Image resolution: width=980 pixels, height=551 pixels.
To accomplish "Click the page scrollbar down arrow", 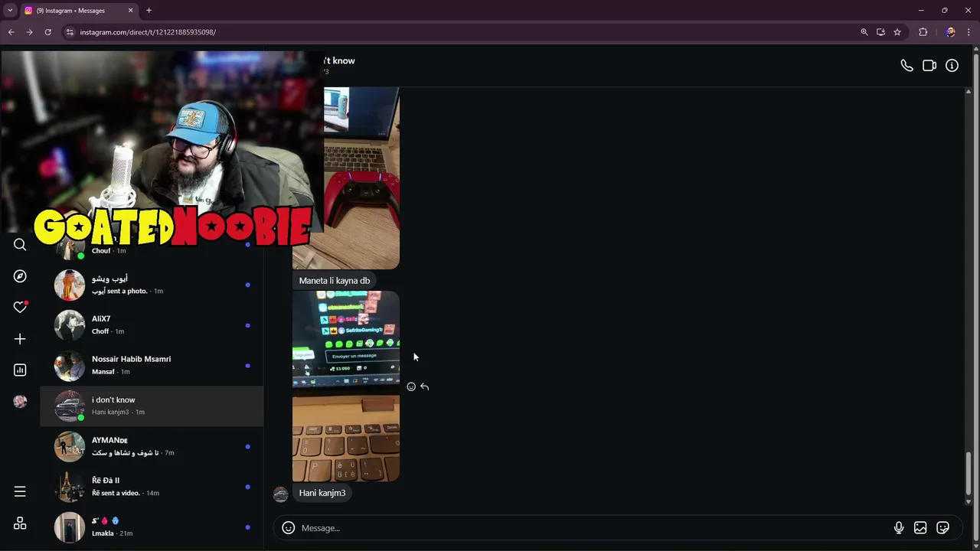I will coord(975,545).
